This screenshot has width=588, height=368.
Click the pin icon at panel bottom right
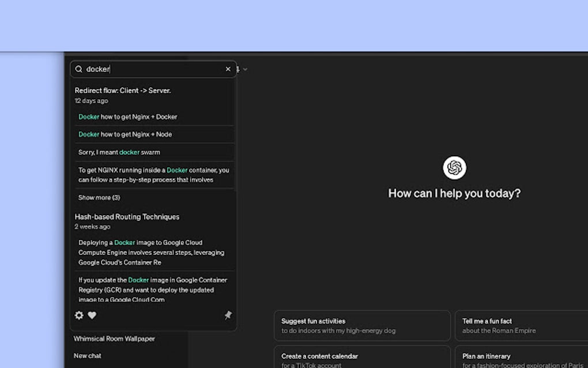(228, 316)
